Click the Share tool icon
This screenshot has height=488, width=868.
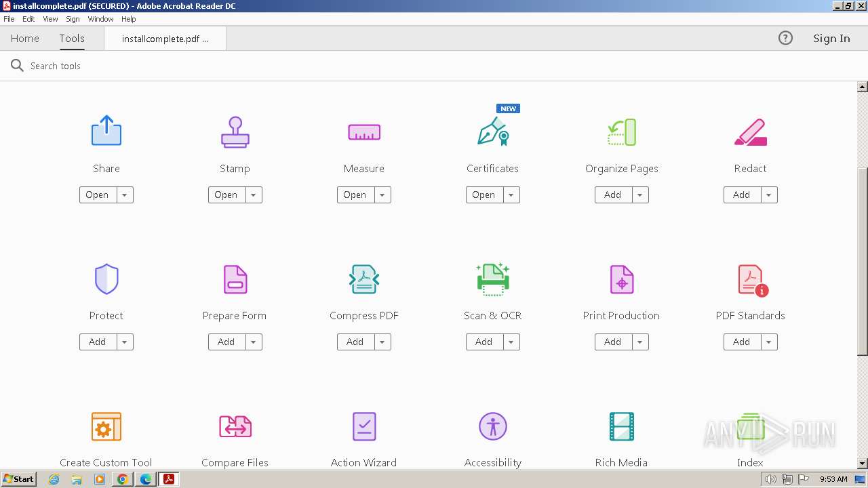pos(106,131)
